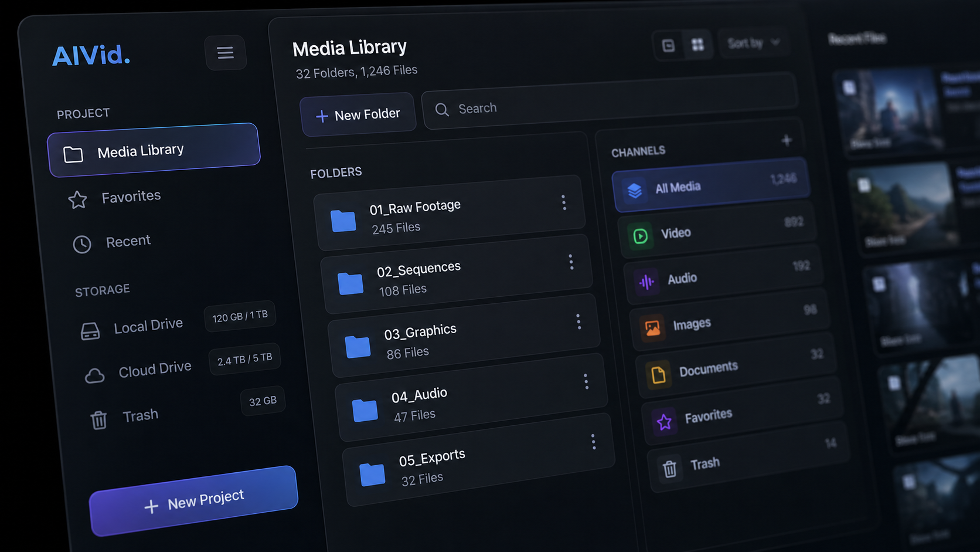Open options for 01_Raw Footage folder

coord(564,202)
